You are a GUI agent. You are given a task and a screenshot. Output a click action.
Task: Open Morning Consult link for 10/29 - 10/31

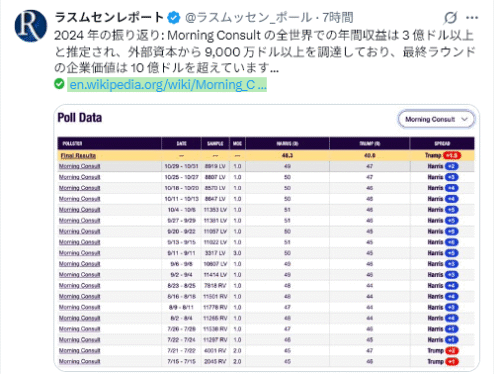(79, 166)
